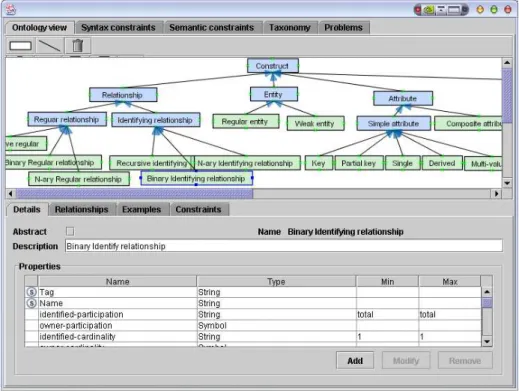
Task: Select the Single attribute node
Action: click(x=403, y=163)
